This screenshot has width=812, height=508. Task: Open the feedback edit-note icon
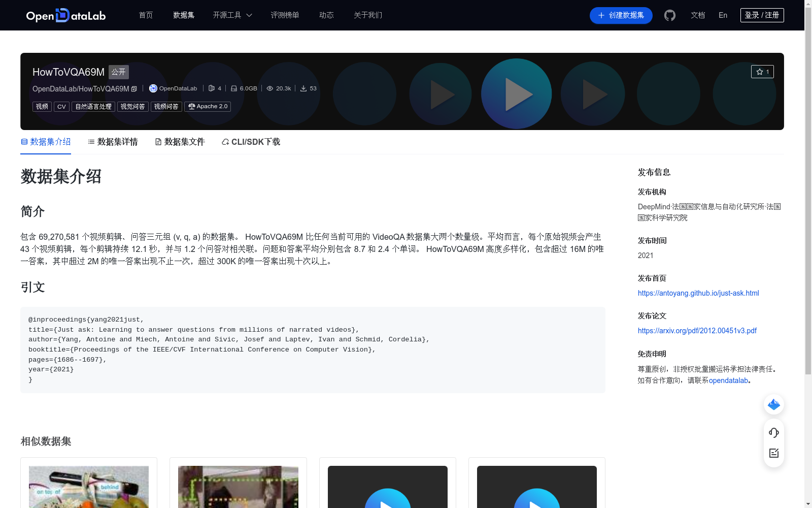(x=774, y=453)
